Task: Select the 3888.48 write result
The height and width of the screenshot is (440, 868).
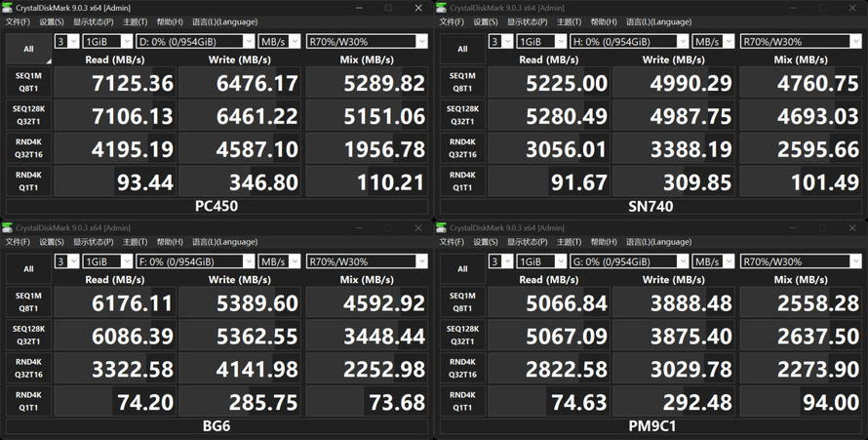Action: coord(674,302)
